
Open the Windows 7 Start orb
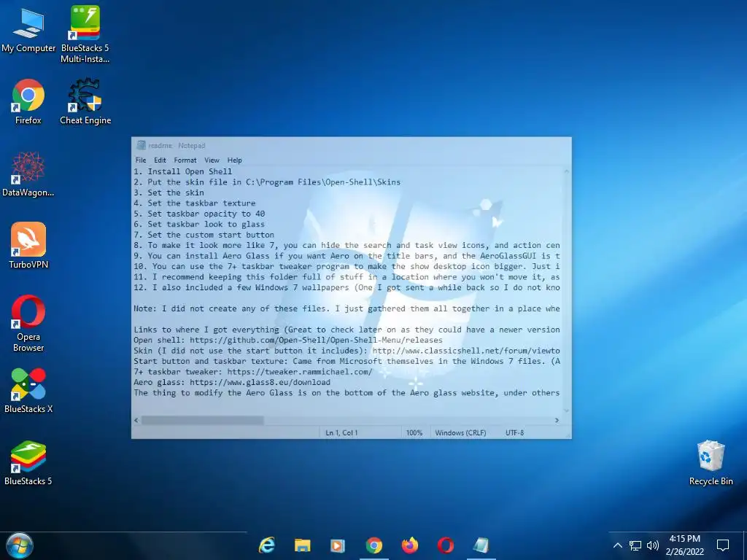click(20, 545)
